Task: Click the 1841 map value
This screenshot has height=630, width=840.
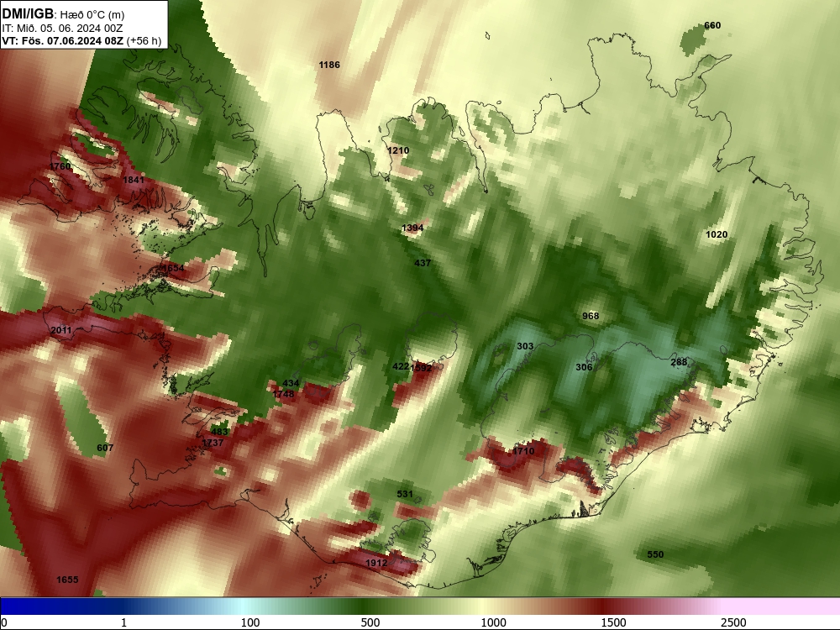Action: [134, 180]
